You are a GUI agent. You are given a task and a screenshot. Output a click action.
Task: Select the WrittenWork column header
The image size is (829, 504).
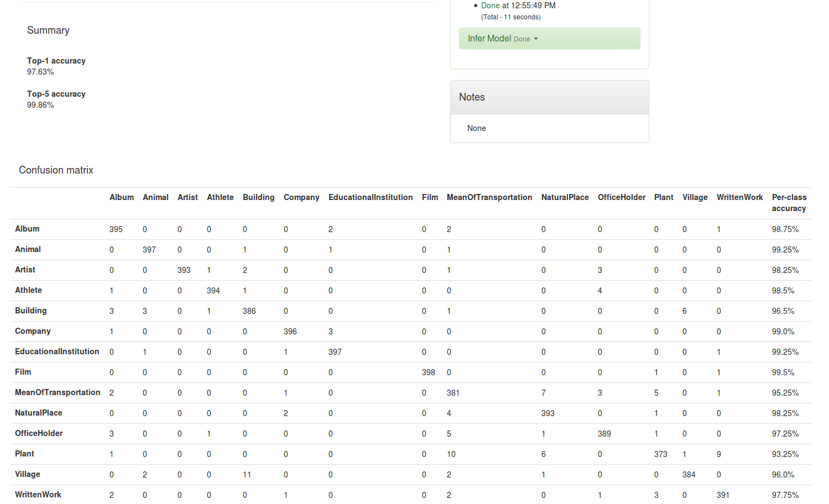click(739, 197)
